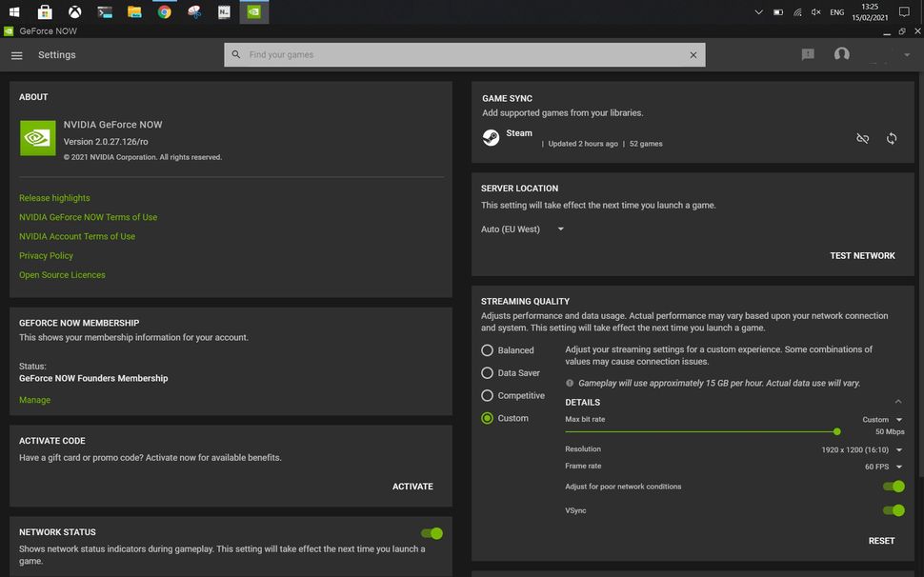The width and height of the screenshot is (924, 577).
Task: Click the Steam logo in Game Sync
Action: coord(490,137)
